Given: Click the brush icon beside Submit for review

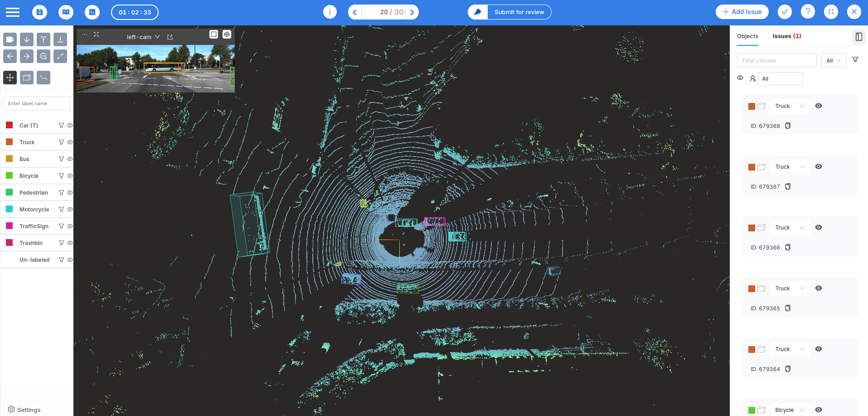Looking at the screenshot, I should pyautogui.click(x=478, y=12).
